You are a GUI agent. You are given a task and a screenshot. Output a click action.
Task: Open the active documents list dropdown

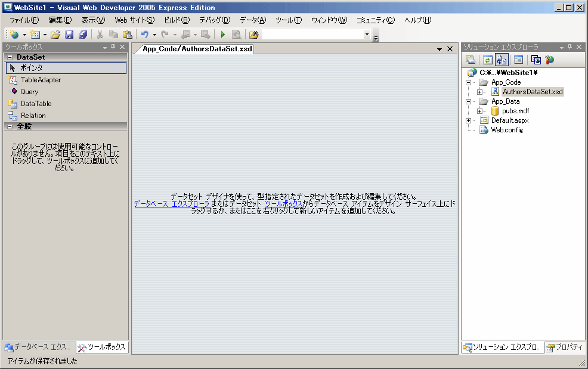[x=440, y=49]
